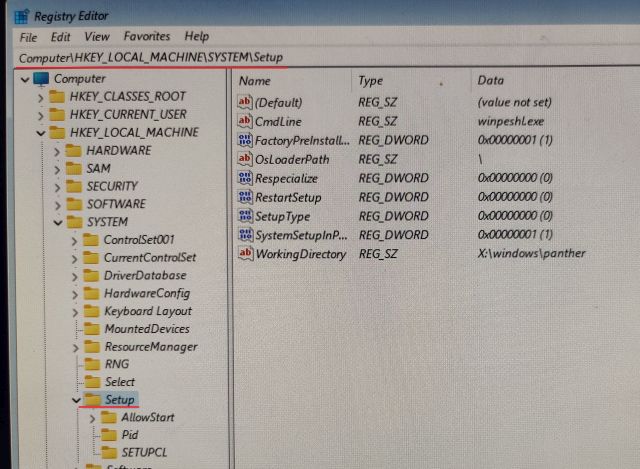Select the Keyboard Layout key label

pyautogui.click(x=148, y=311)
